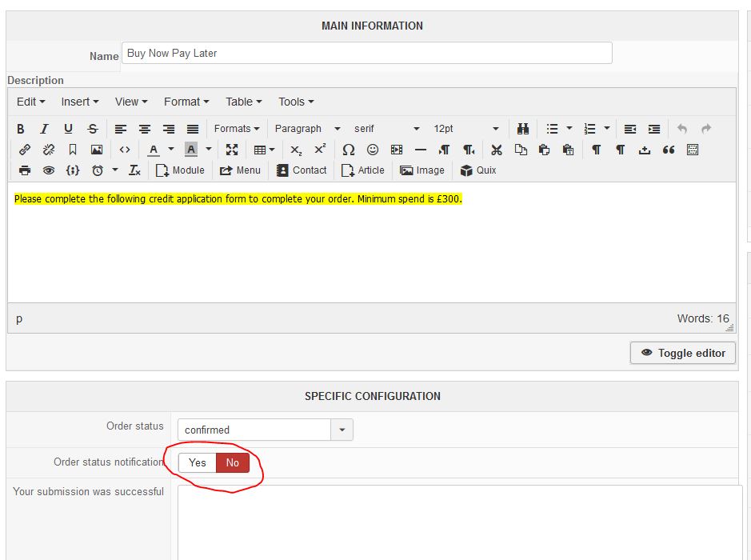Expand insert date/time arrow
The width and height of the screenshot is (751, 560).
pos(115,170)
